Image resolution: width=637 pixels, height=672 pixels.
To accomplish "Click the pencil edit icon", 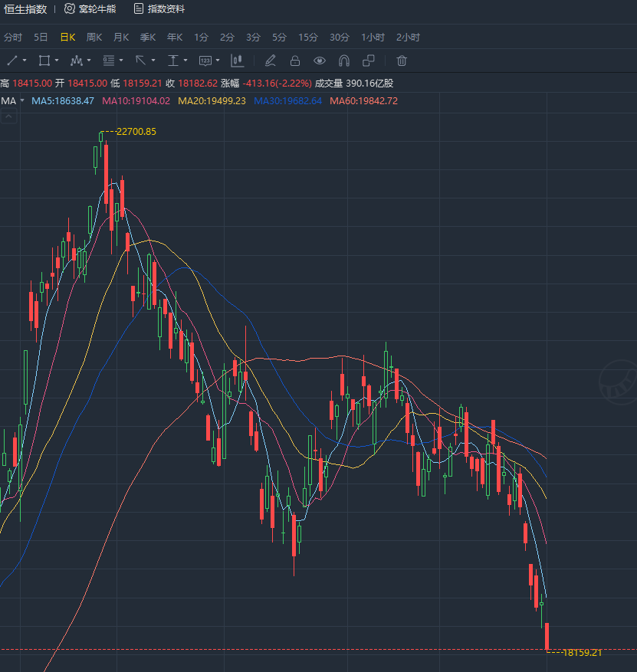I will [x=270, y=61].
